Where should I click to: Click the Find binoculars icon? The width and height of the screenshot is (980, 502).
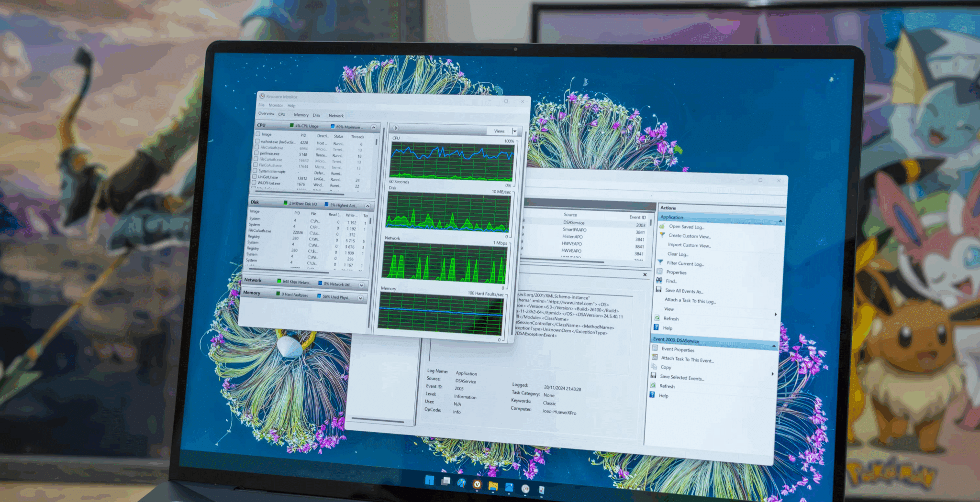pyautogui.click(x=659, y=280)
